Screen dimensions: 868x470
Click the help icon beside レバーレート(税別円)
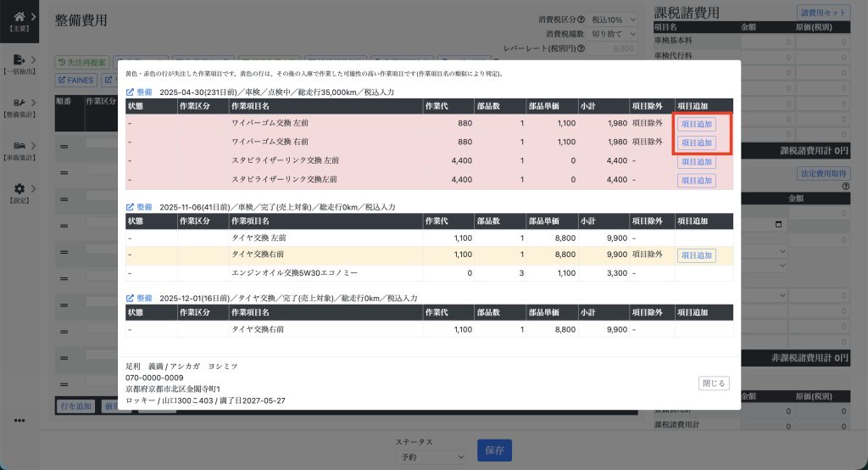(x=581, y=49)
